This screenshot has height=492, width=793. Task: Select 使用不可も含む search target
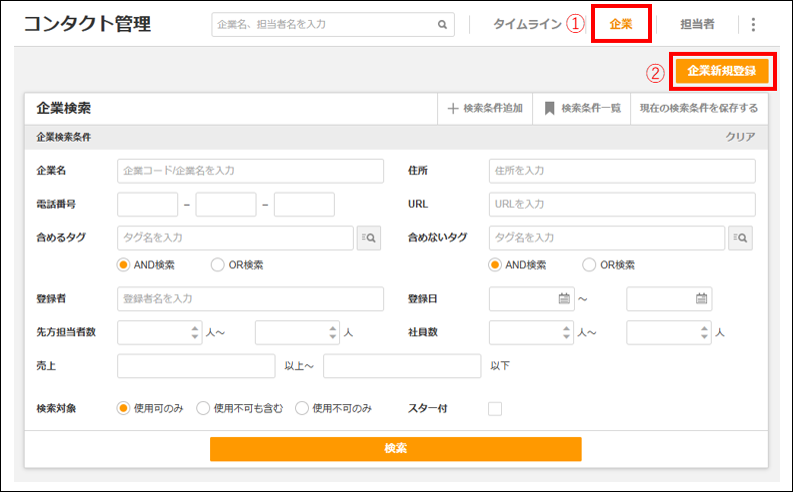(203, 408)
